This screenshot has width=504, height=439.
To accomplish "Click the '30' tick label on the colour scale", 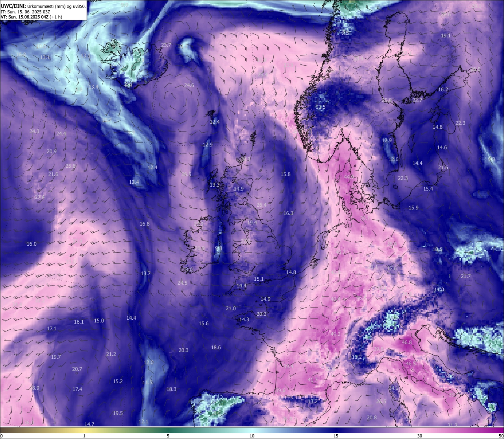I will (420, 436).
